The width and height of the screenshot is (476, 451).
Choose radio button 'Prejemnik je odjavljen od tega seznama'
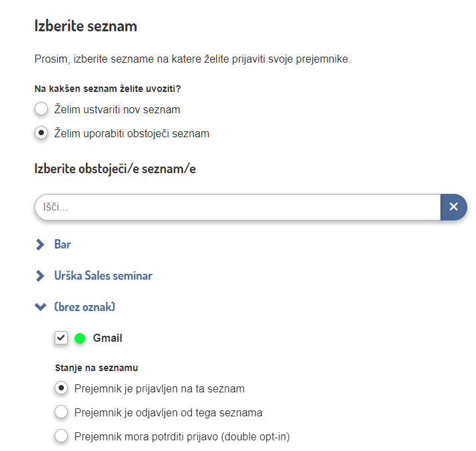pos(61,412)
